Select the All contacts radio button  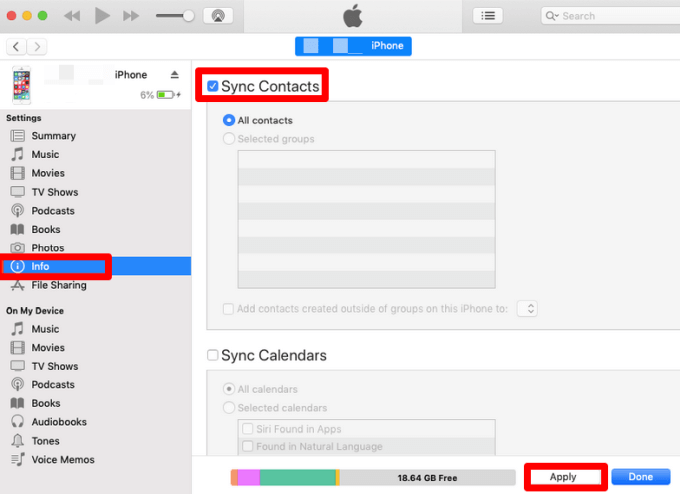click(x=229, y=120)
